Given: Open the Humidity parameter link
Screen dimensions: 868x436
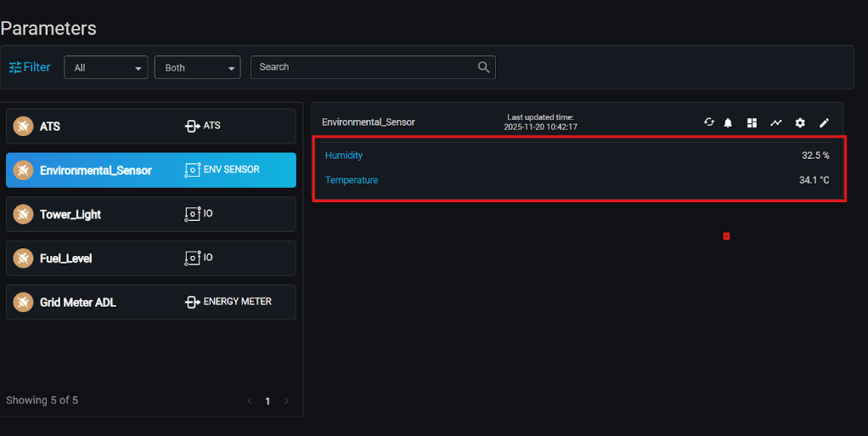Looking at the screenshot, I should [344, 156].
